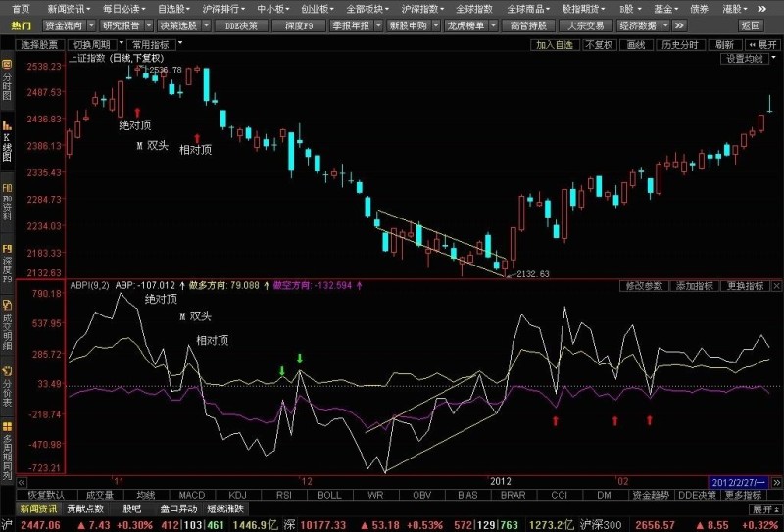Image resolution: width=784 pixels, height=532 pixels.
Task: Click 修改参数 to edit indicator parameters
Action: pos(644,286)
